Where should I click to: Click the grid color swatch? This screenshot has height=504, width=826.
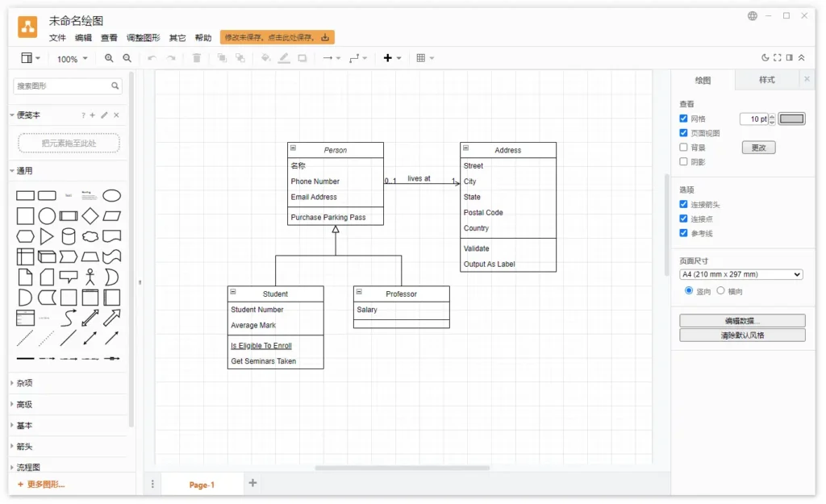tap(791, 119)
